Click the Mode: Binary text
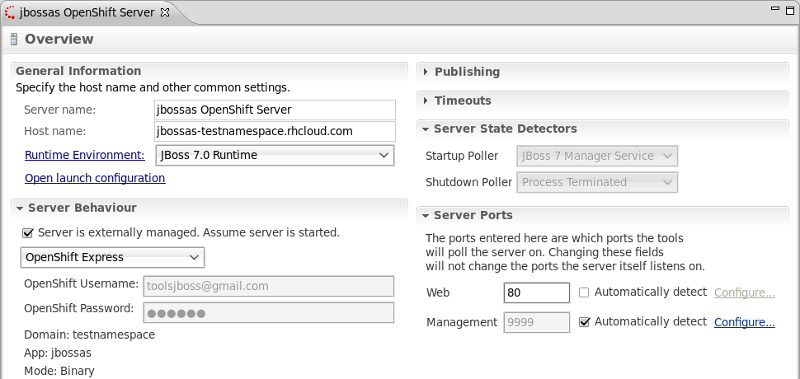The width and height of the screenshot is (800, 379). tap(59, 371)
